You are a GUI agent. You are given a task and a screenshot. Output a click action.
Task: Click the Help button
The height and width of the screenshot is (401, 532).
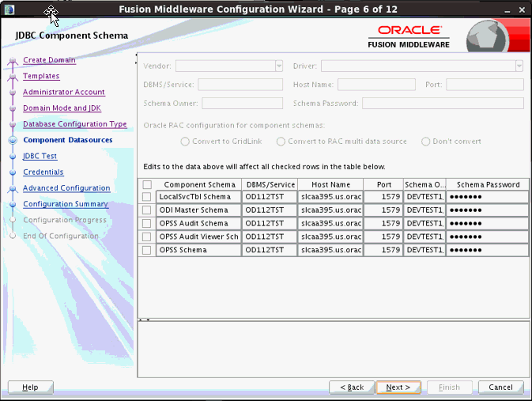(x=31, y=388)
